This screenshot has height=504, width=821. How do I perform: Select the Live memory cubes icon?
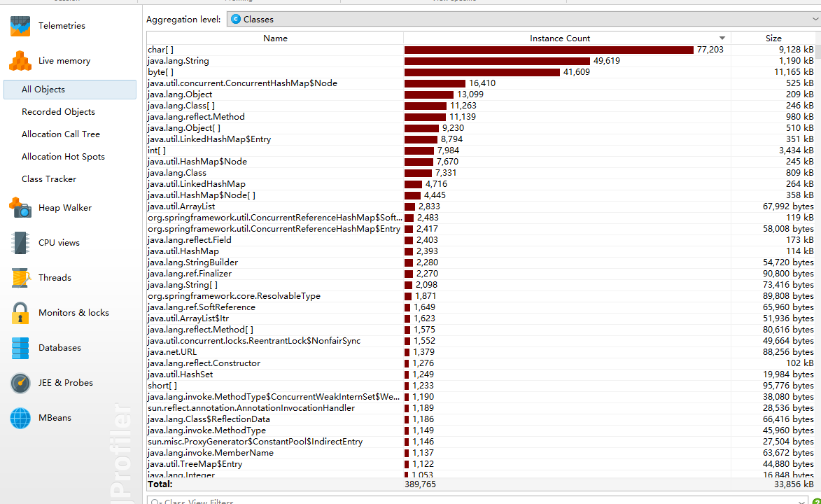pos(20,61)
